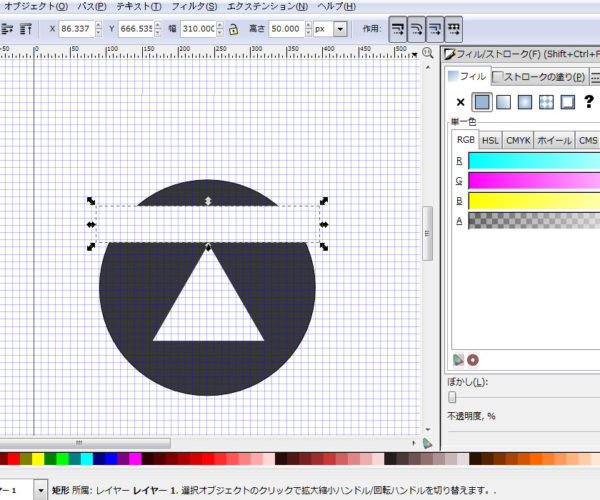Increase X value with up stepper

point(98,25)
